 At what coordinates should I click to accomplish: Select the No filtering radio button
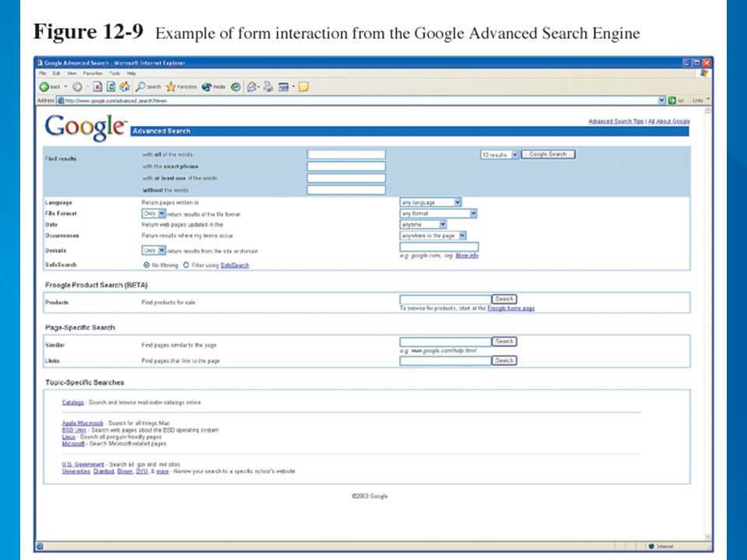pyautogui.click(x=146, y=264)
